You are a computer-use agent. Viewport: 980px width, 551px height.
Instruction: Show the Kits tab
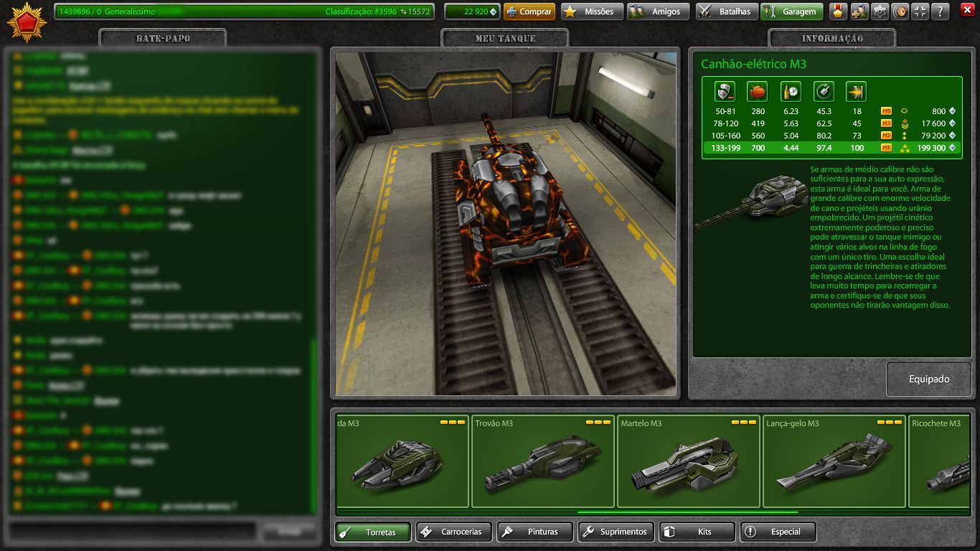point(697,532)
